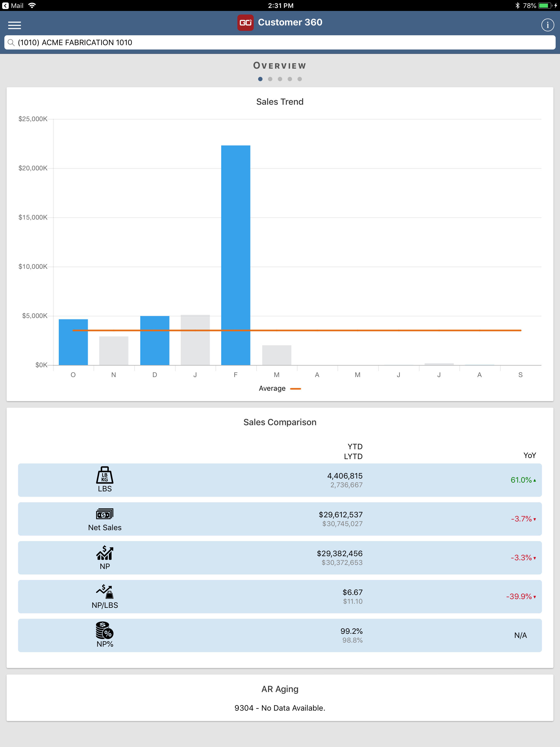
Task: Tap the December sales bar
Action: [x=155, y=340]
